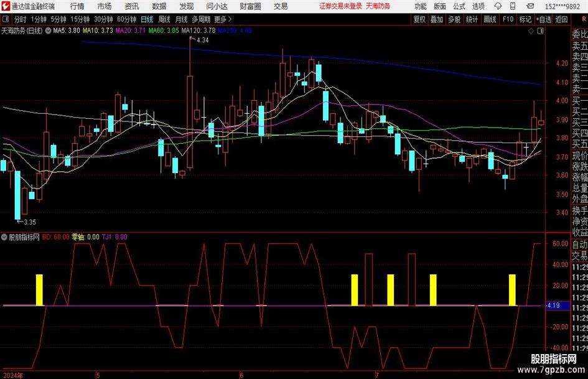Click the MA10: 3.73 indicator label

click(x=98, y=30)
